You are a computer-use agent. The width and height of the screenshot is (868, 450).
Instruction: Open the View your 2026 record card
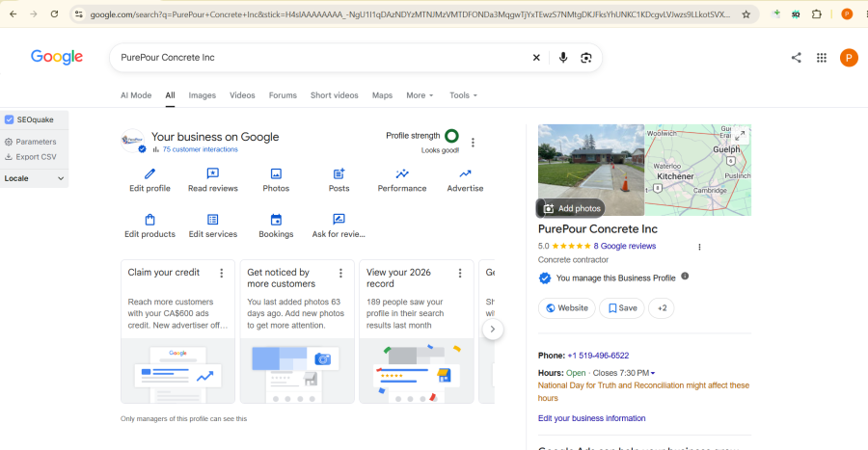coord(417,331)
